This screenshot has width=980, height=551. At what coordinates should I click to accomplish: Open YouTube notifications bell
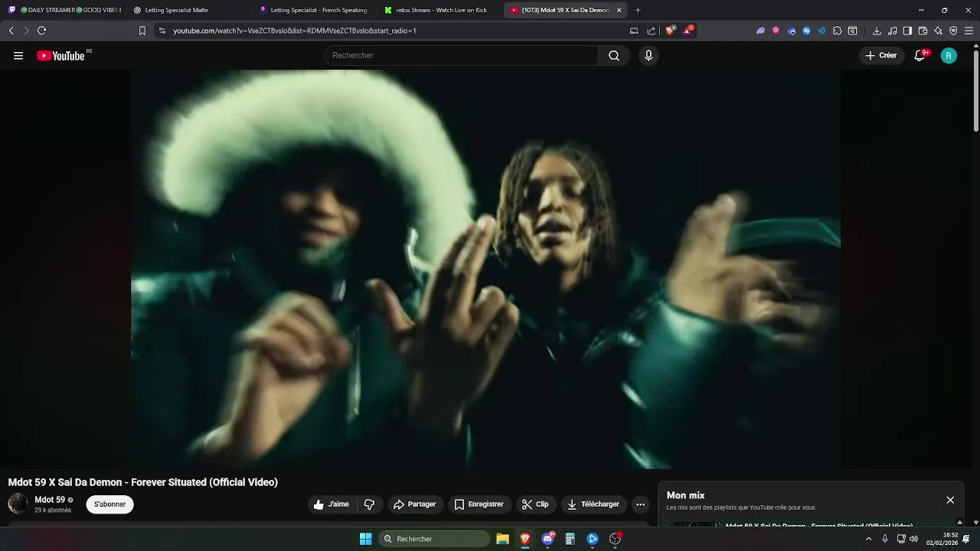pyautogui.click(x=920, y=55)
